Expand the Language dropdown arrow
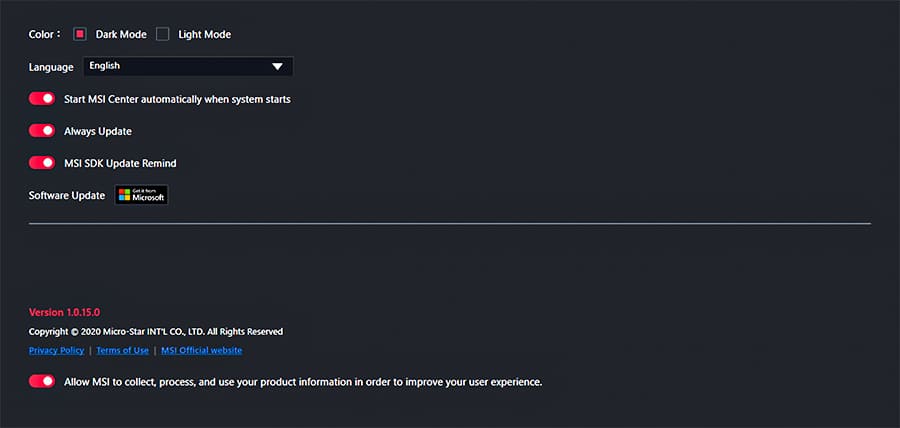 tap(278, 67)
